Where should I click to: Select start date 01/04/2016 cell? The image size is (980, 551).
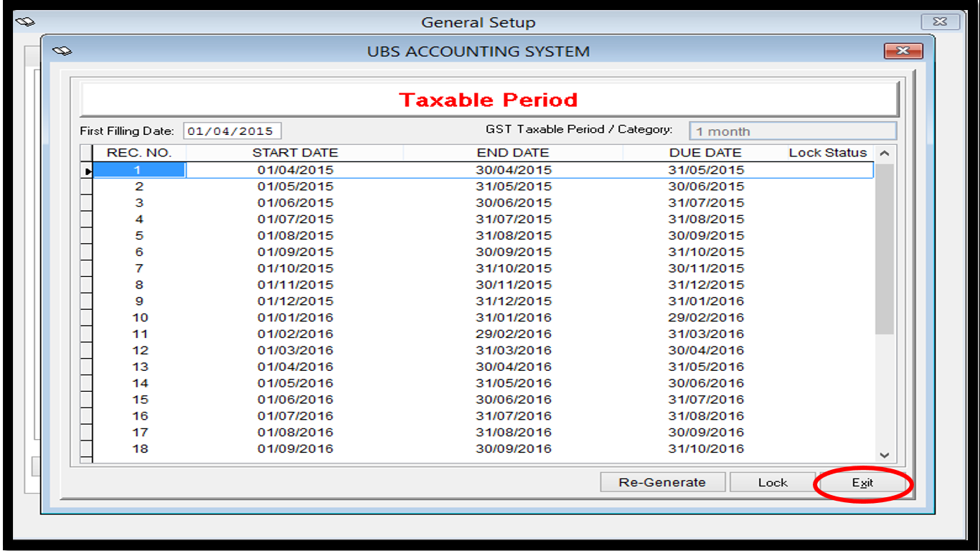coord(296,367)
